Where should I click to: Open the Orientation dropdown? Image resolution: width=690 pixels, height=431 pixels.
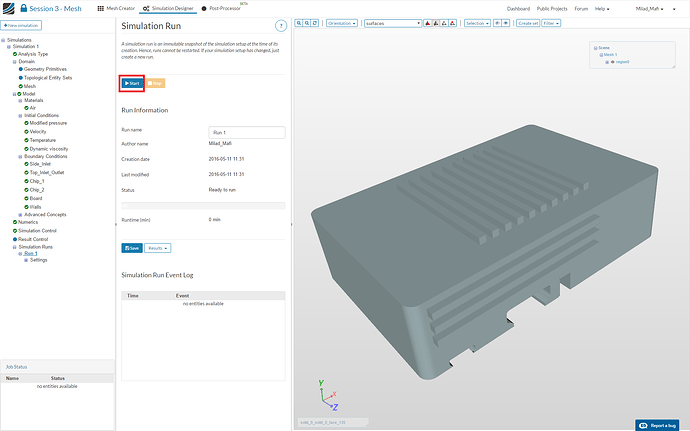pyautogui.click(x=342, y=22)
